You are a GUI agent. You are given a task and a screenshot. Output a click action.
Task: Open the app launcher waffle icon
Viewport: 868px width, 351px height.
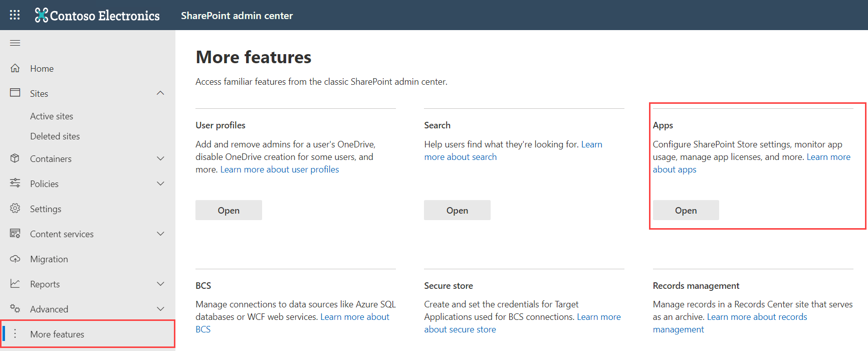(15, 15)
